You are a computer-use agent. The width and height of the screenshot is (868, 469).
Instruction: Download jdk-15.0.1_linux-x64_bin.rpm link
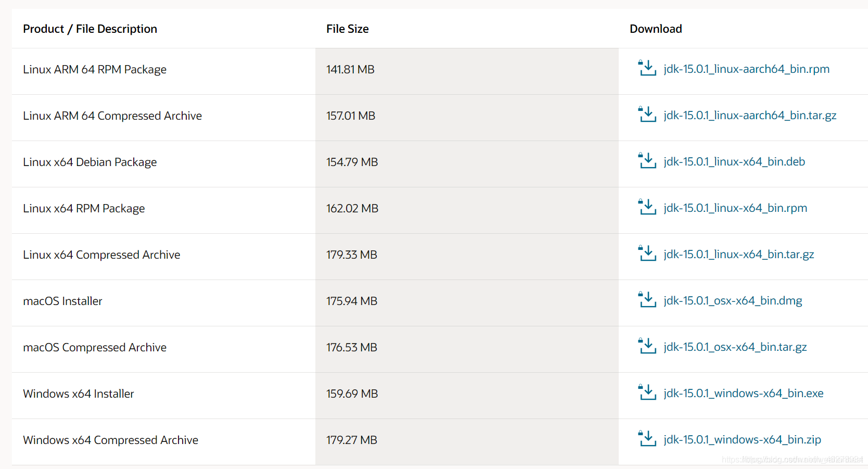[735, 208]
